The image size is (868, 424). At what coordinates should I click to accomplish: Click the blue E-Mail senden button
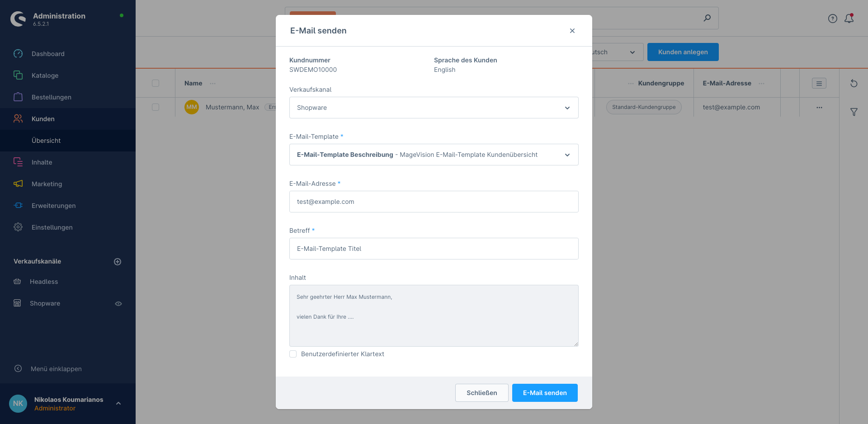pos(545,393)
